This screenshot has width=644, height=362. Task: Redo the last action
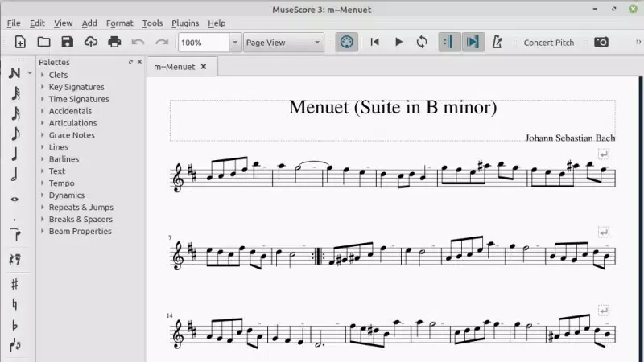point(162,43)
